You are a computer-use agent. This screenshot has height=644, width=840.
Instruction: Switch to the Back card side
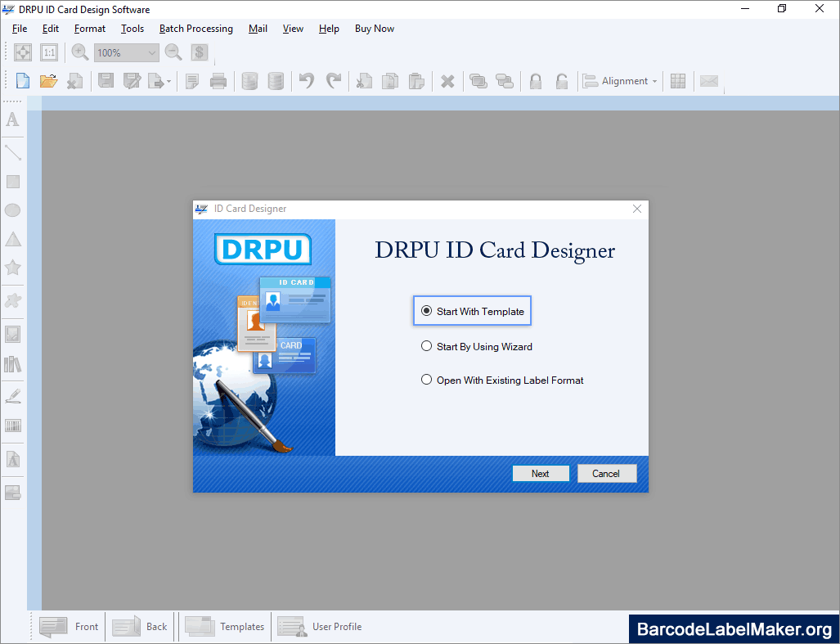pyautogui.click(x=140, y=626)
